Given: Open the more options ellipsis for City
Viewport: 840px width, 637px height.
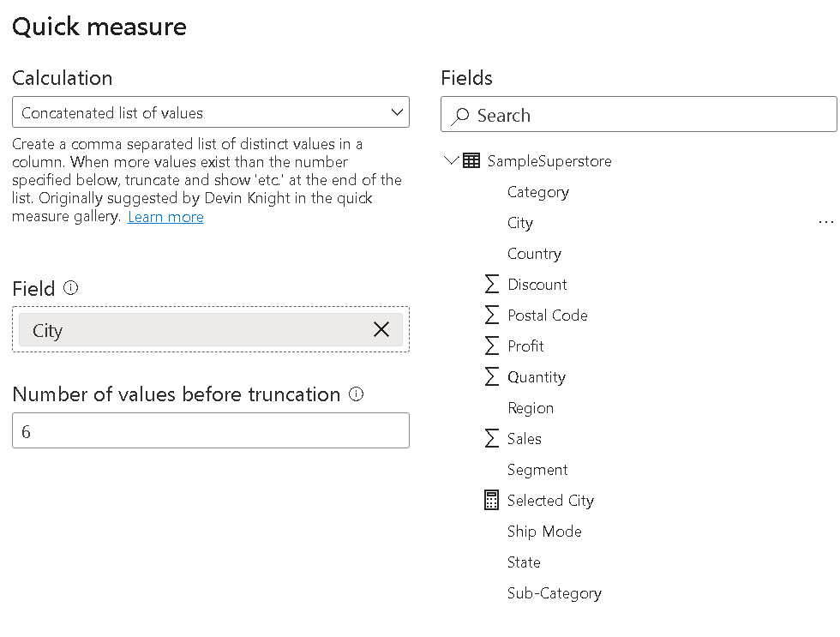Looking at the screenshot, I should point(825,223).
